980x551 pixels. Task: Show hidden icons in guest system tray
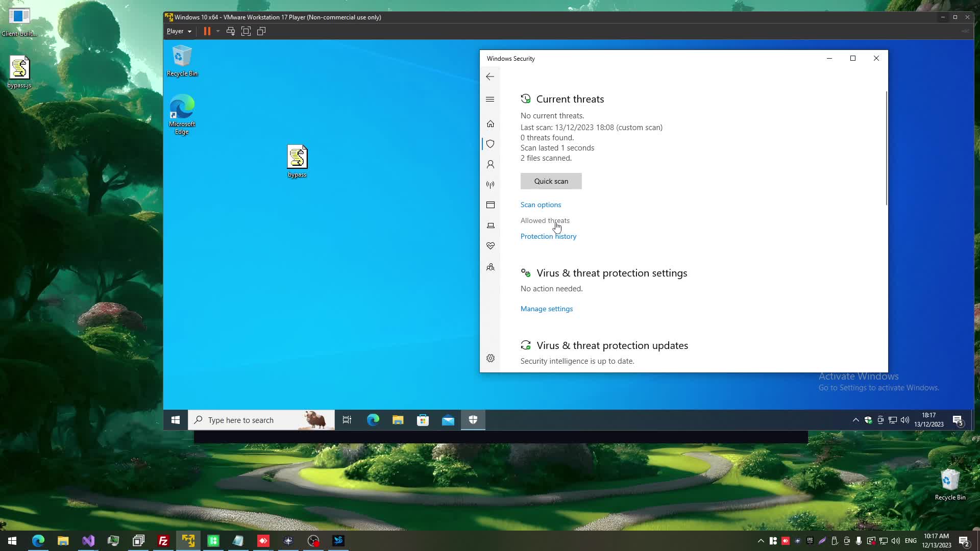[855, 420]
